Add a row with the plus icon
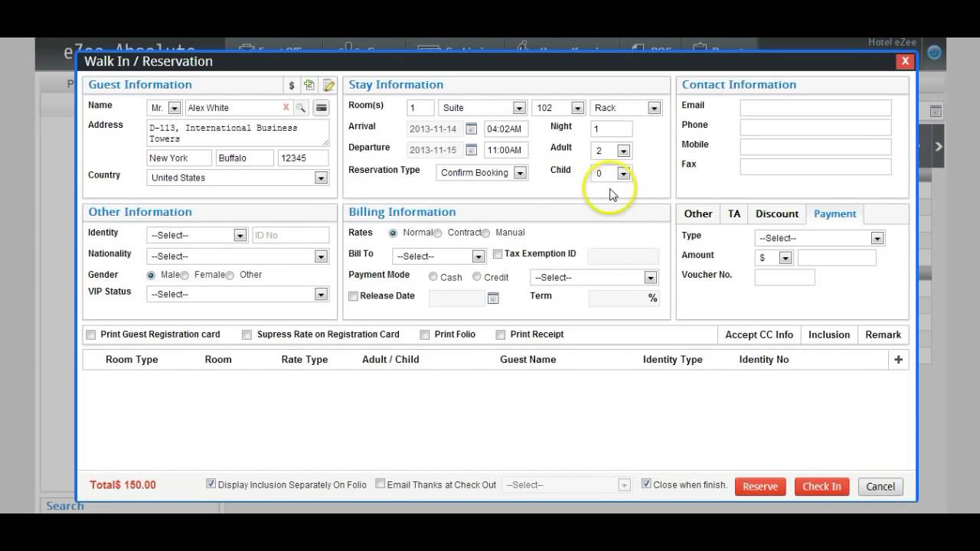Viewport: 980px width, 551px height. click(898, 360)
